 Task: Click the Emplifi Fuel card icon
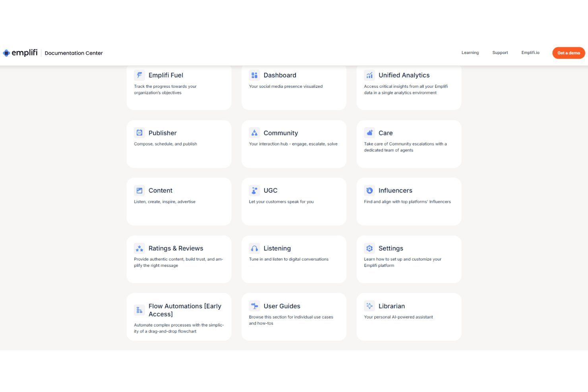coord(139,75)
